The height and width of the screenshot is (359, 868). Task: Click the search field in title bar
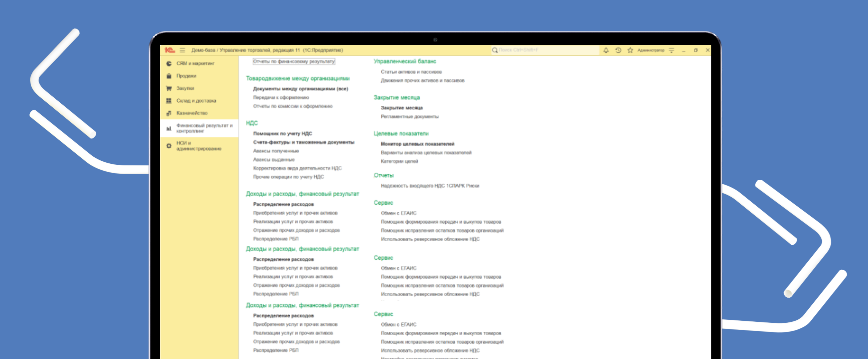[x=546, y=50]
